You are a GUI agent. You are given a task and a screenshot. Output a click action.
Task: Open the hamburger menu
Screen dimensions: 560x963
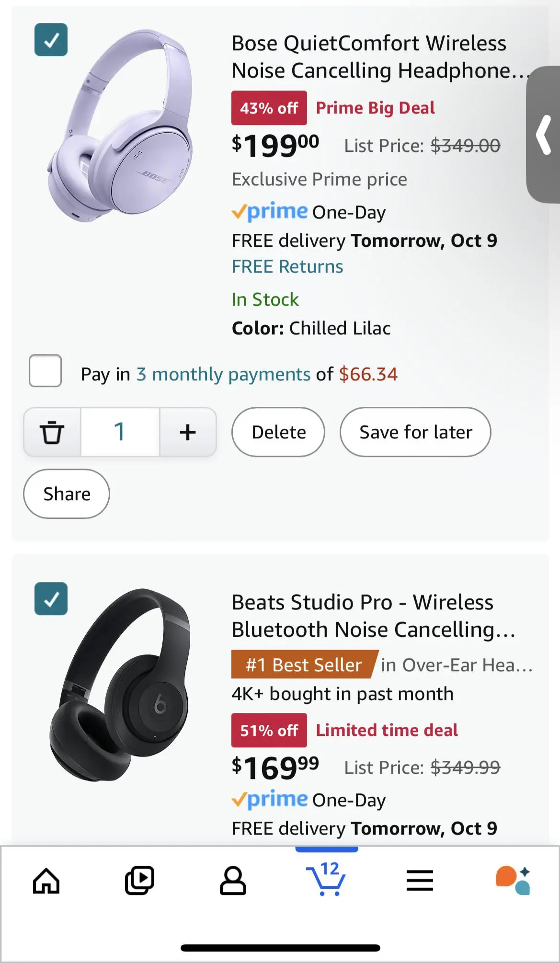420,880
